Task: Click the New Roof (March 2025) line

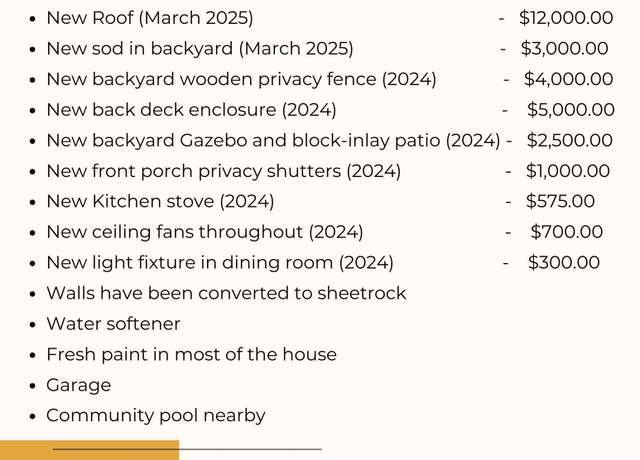Action: 150,18
